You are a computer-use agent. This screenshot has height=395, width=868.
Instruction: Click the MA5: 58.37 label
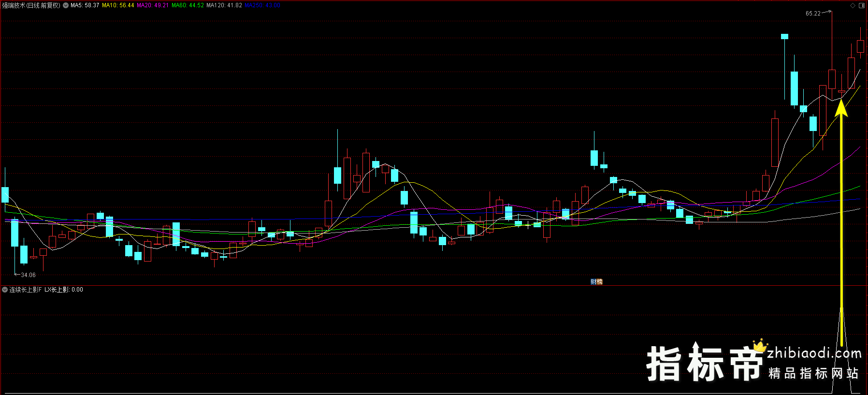(85, 5)
